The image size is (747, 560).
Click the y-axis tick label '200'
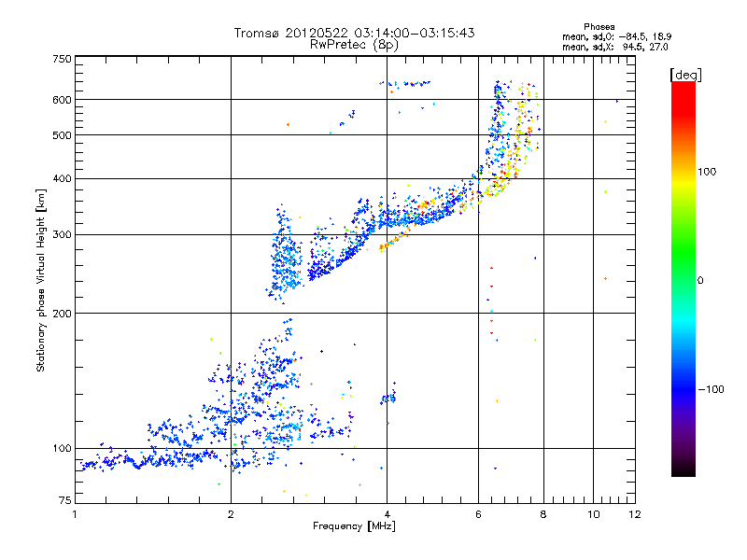click(63, 314)
